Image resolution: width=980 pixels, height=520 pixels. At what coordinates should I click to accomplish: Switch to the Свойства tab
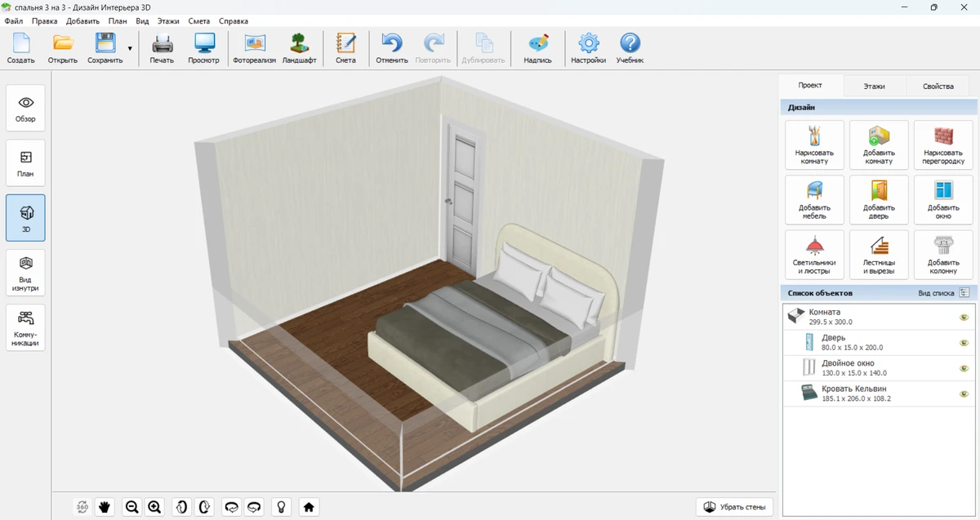(938, 86)
